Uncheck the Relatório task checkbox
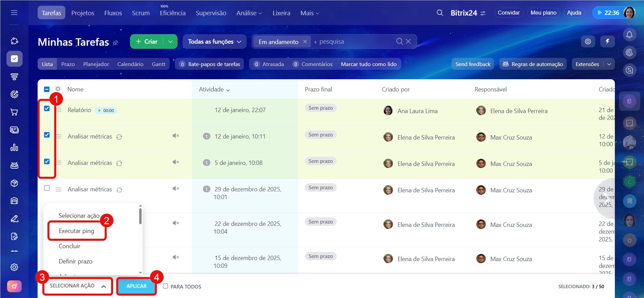 tap(47, 108)
